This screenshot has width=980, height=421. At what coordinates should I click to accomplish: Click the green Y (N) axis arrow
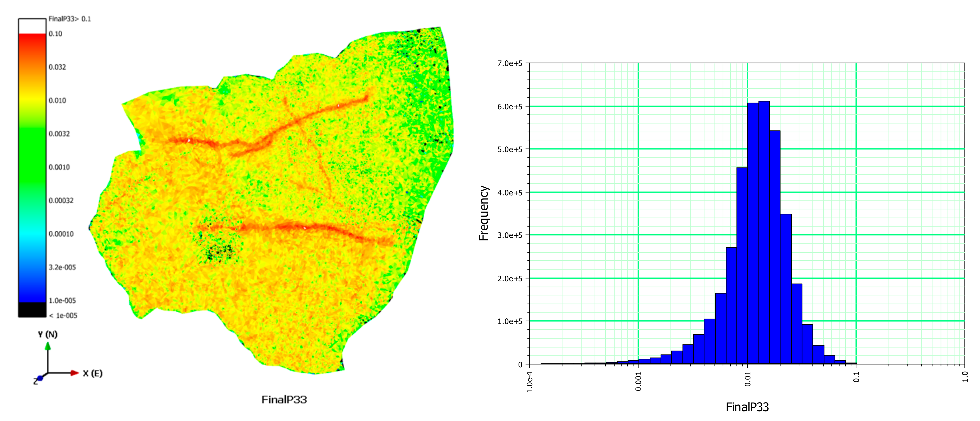click(48, 346)
